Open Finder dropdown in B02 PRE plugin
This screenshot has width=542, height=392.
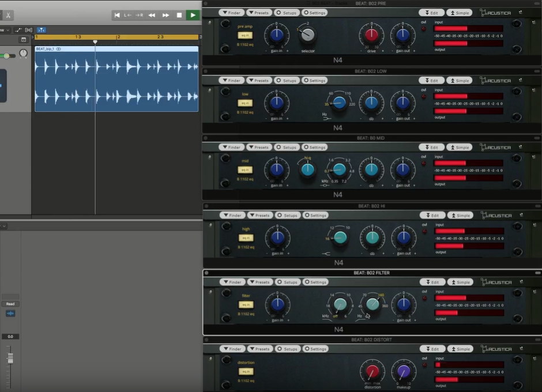tap(231, 13)
